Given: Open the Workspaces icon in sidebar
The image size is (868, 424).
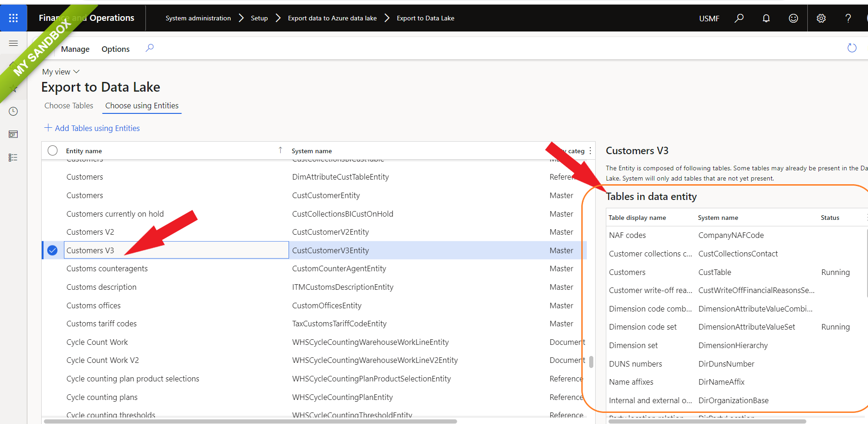Looking at the screenshot, I should [x=13, y=134].
